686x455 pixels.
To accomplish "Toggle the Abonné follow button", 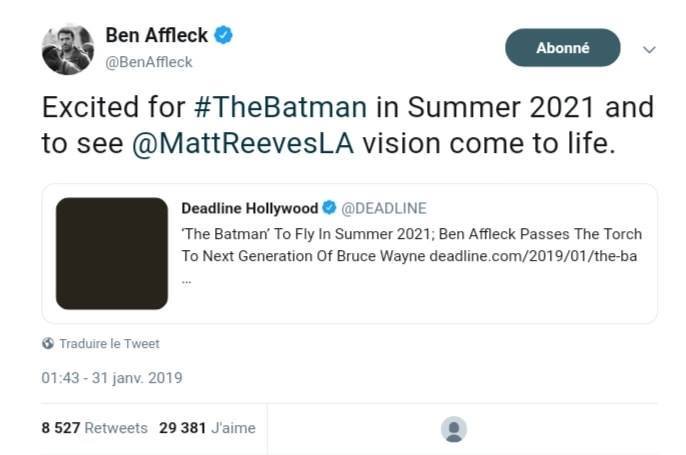I will click(562, 48).
